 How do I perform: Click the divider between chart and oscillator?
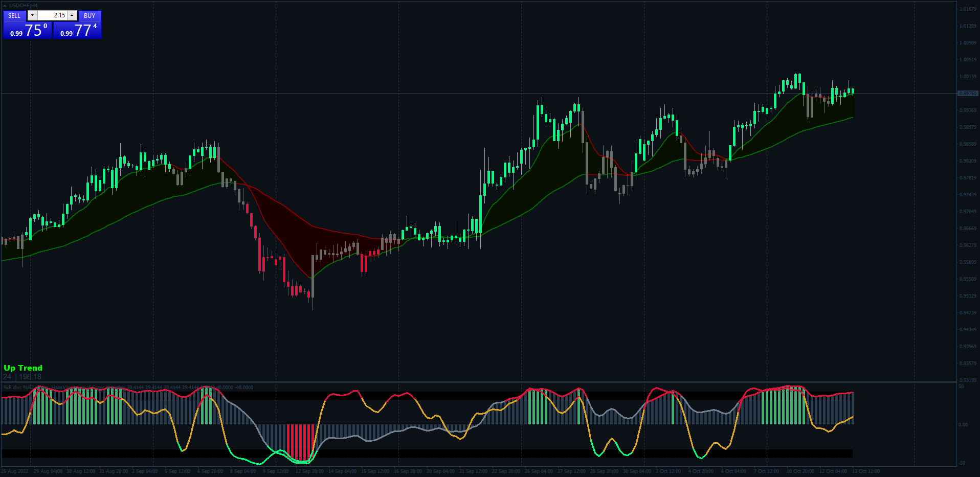[x=479, y=382]
